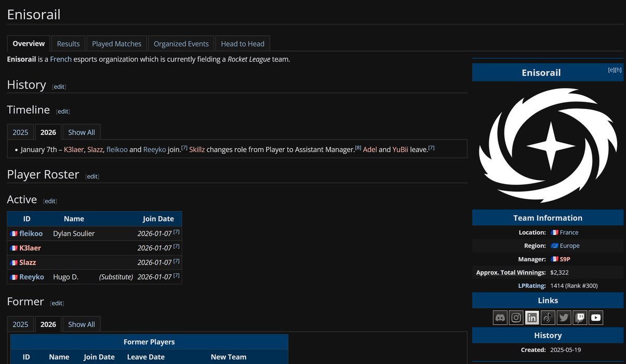The image size is (626, 364).
Task: Click the Created date 2025-05-19
Action: (x=565, y=350)
